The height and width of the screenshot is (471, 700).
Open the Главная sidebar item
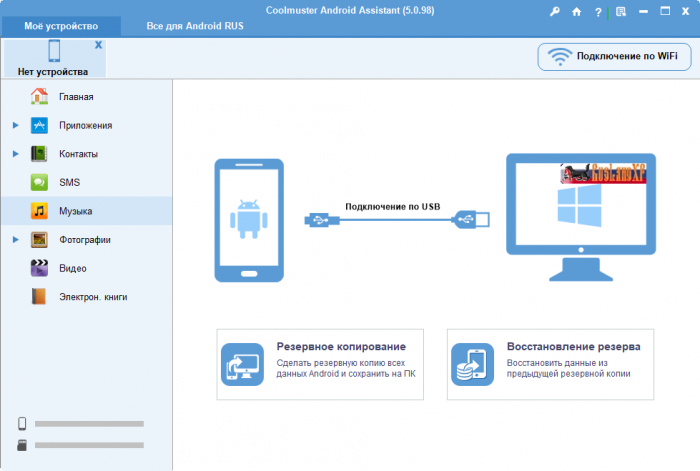point(87,96)
